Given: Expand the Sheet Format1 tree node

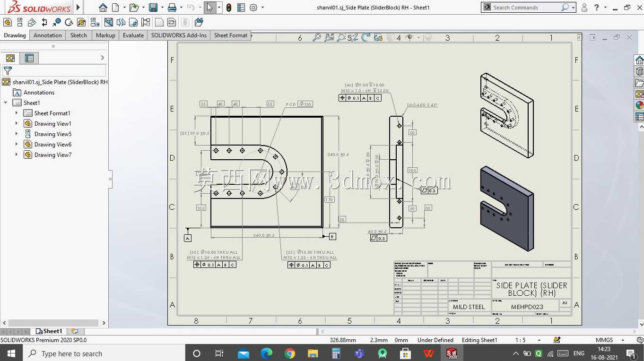Looking at the screenshot, I should pos(17,113).
